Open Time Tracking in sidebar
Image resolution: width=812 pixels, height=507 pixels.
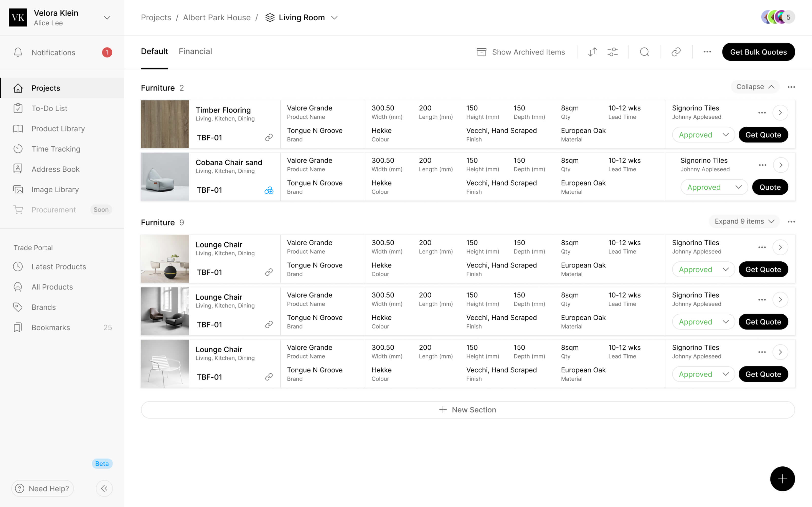coord(56,149)
